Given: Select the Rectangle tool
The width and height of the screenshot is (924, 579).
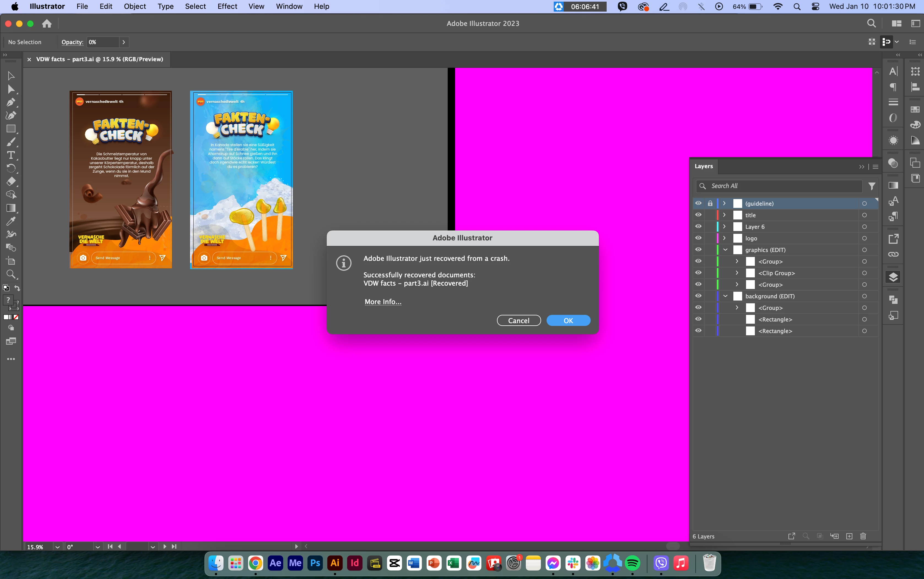Looking at the screenshot, I should pyautogui.click(x=11, y=129).
